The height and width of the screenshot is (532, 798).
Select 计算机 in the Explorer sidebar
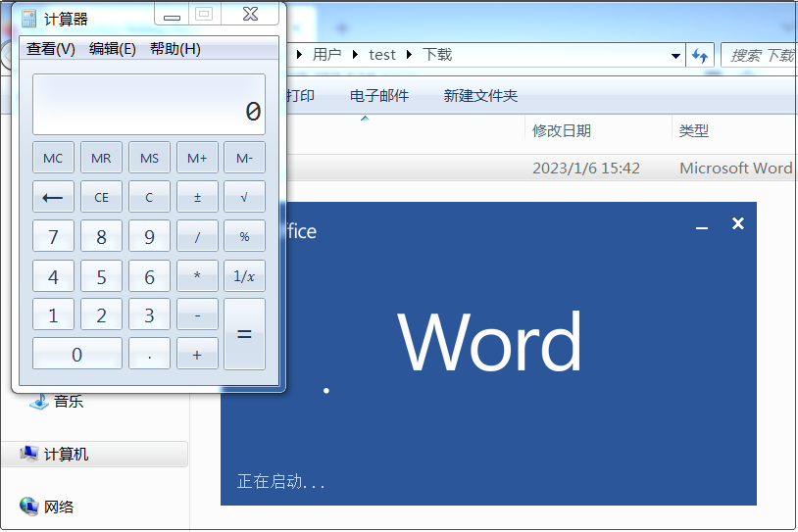(95, 454)
